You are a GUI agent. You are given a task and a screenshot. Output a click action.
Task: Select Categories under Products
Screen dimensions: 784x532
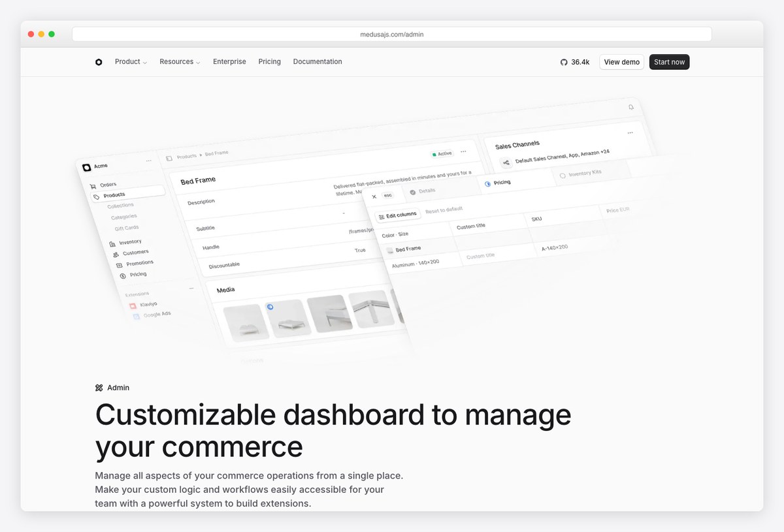pos(124,217)
